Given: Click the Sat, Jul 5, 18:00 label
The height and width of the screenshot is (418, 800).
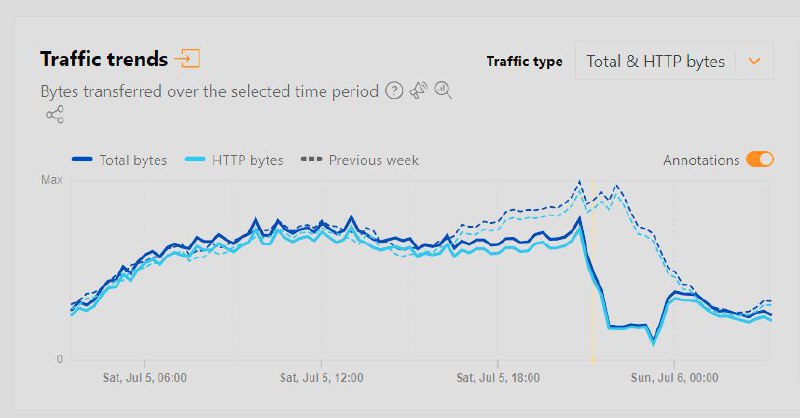Looking at the screenshot, I should click(x=498, y=378).
